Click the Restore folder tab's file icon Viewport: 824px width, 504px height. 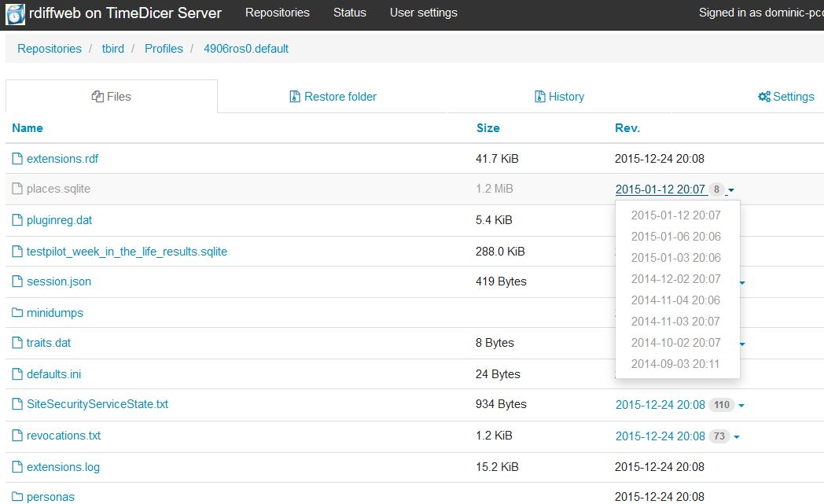point(293,96)
